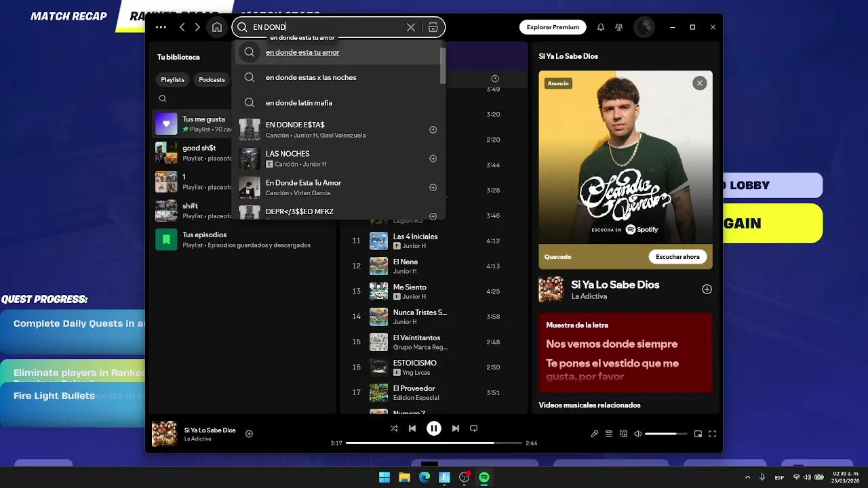This screenshot has height=488, width=868.
Task: Search within Tu biblioteca magnifier icon
Action: (163, 99)
